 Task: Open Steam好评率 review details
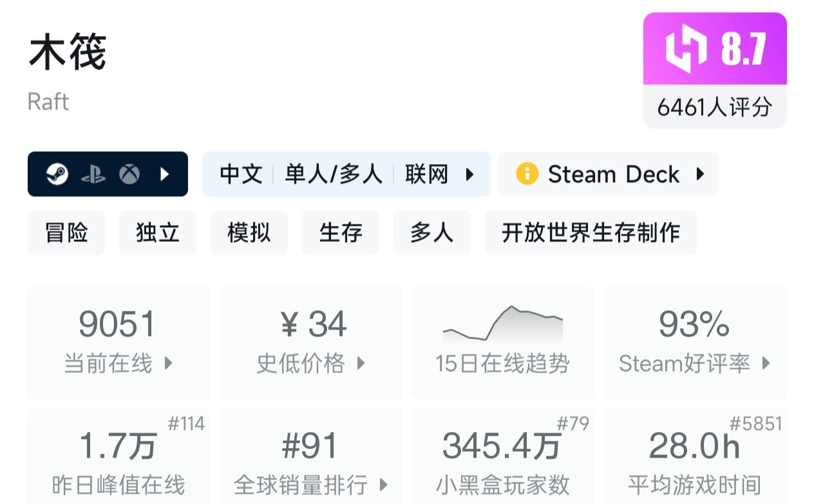click(695, 342)
